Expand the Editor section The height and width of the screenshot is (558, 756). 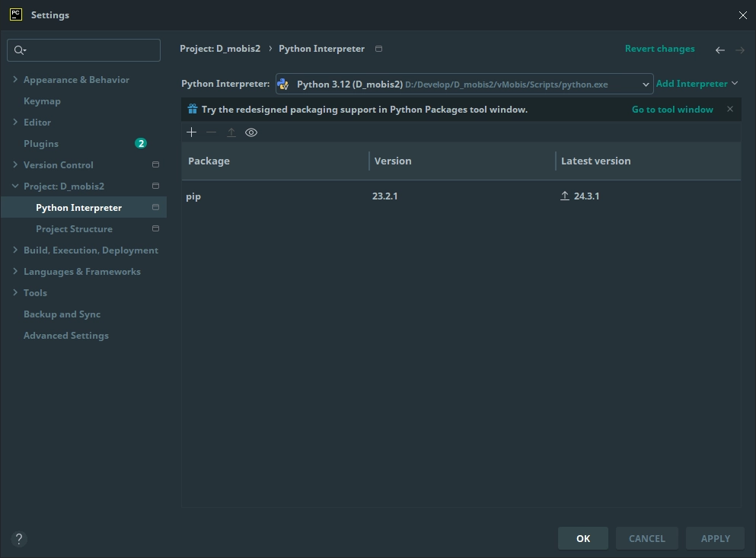[15, 122]
